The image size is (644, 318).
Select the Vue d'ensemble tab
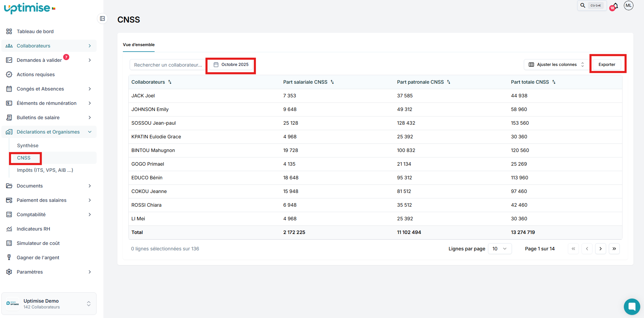point(139,45)
